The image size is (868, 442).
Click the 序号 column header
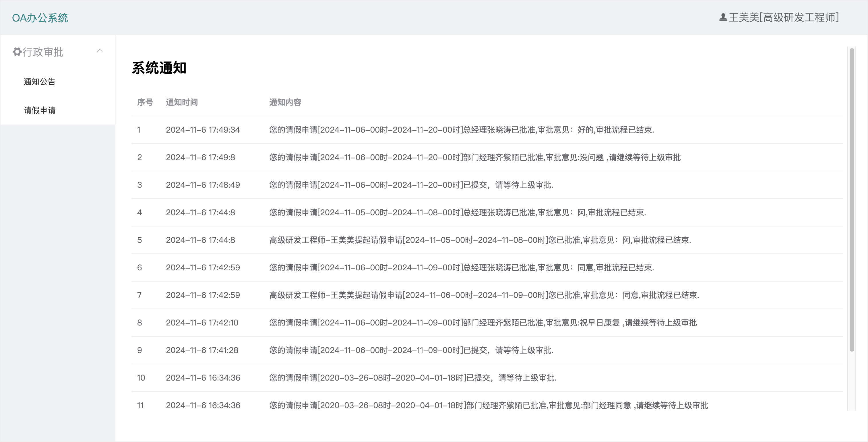point(145,102)
